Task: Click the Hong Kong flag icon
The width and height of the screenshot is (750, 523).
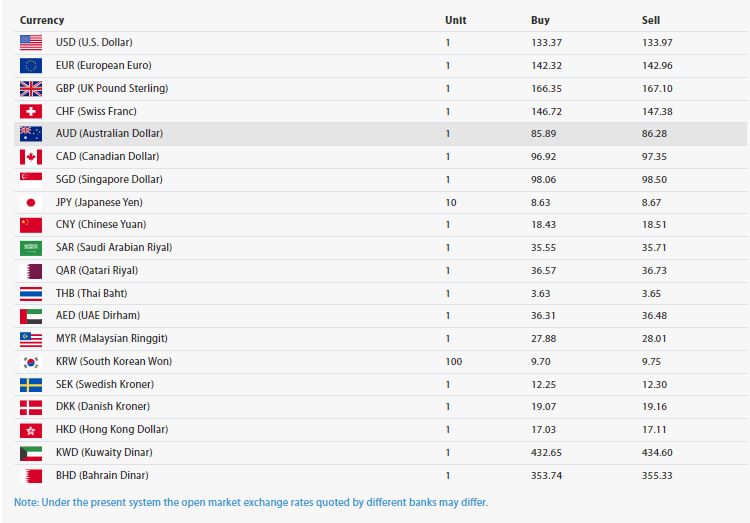Action: (31, 430)
